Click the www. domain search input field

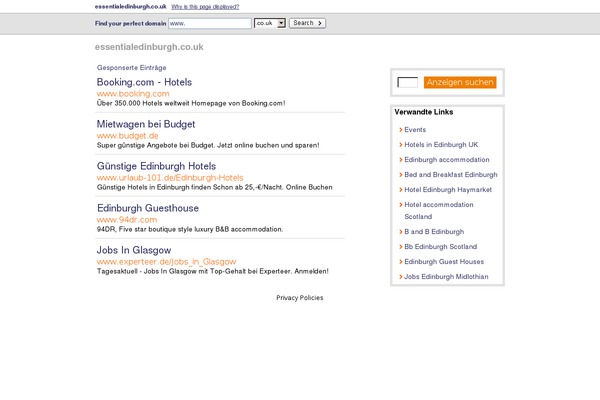pos(210,23)
